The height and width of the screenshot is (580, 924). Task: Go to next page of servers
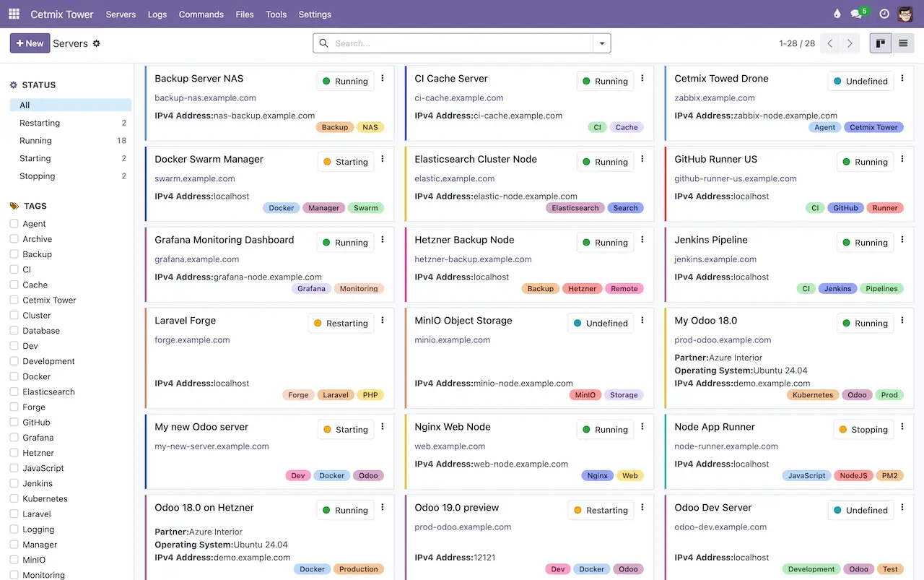click(850, 43)
